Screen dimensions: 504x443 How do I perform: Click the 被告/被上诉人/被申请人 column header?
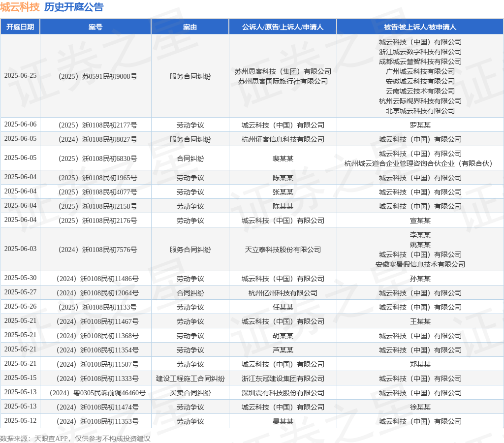pos(420,27)
